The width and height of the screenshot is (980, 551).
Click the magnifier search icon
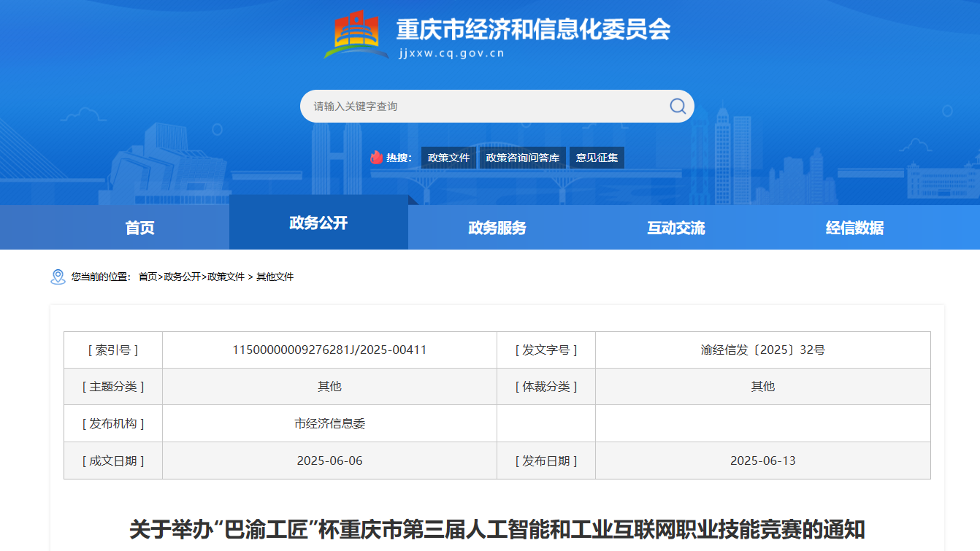click(x=678, y=107)
